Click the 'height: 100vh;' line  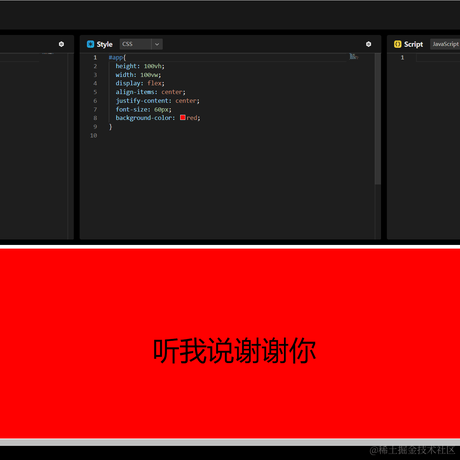[x=140, y=66]
